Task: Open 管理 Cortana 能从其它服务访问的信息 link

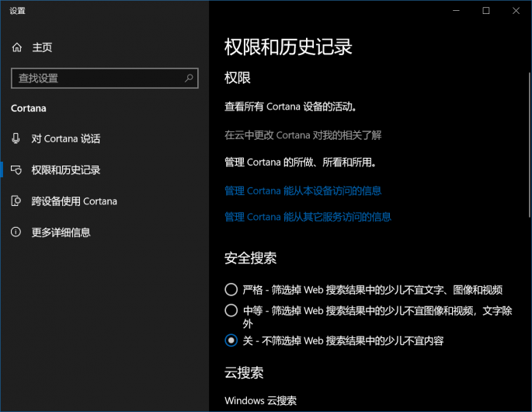Action: pyautogui.click(x=308, y=217)
